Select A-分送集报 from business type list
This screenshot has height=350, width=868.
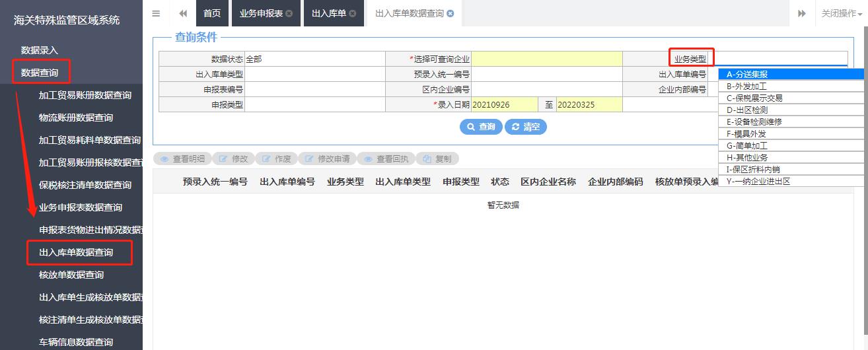coord(746,75)
